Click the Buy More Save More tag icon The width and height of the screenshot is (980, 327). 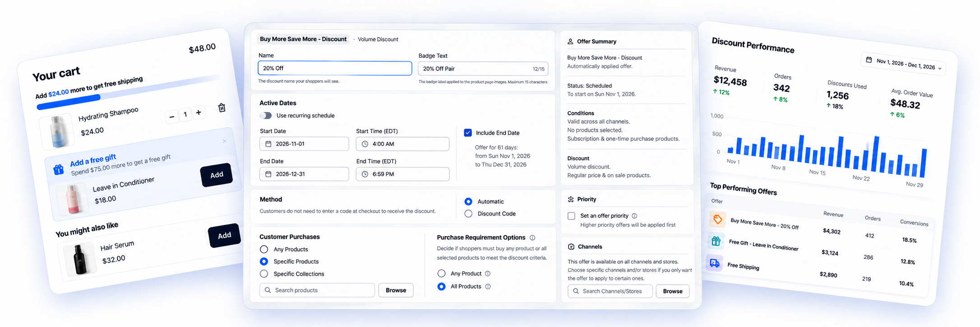[x=717, y=220]
